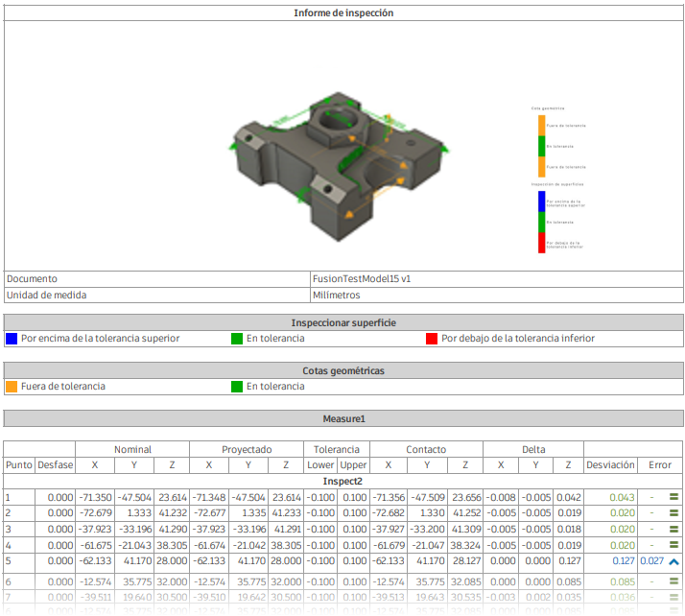Click the 'Error' column header
Screen dimensions: 685x616
coord(660,465)
